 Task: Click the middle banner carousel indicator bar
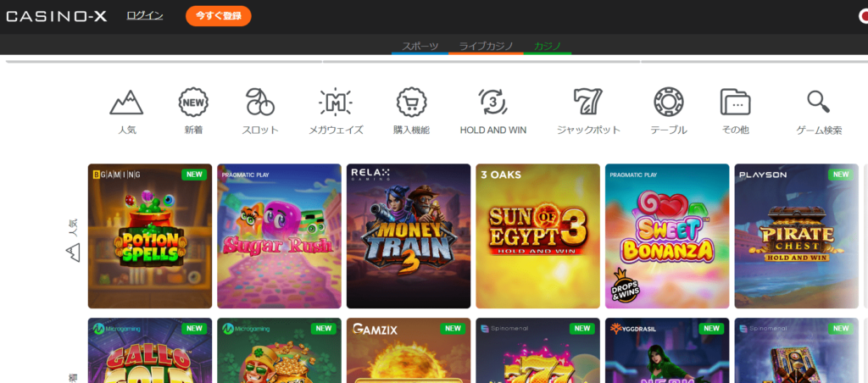pyautogui.click(x=481, y=62)
